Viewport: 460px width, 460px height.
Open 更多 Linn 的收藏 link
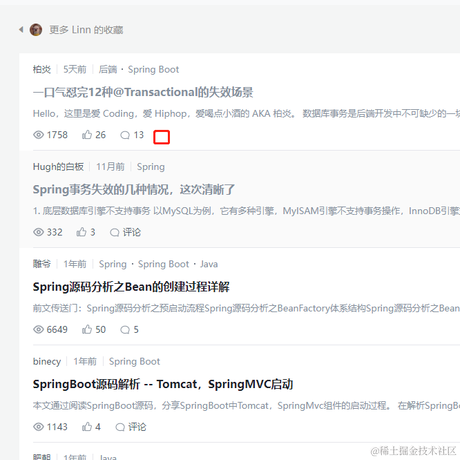pos(86,30)
